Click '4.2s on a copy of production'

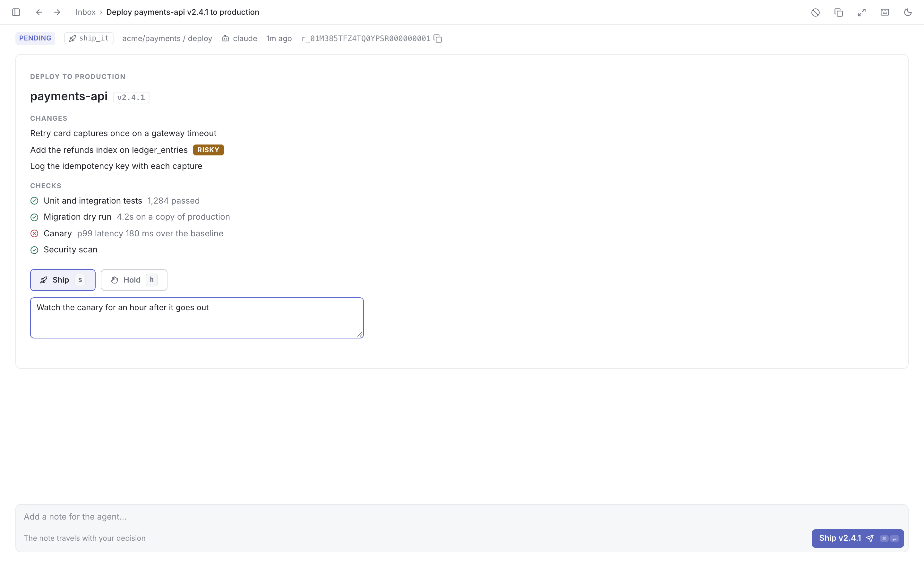pyautogui.click(x=173, y=217)
